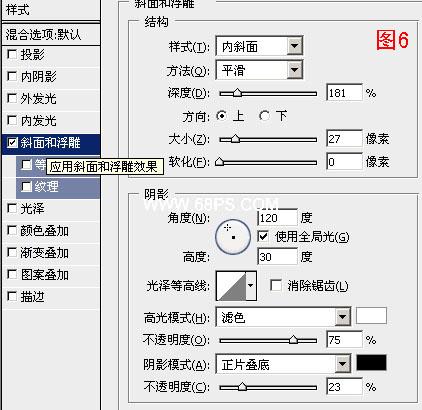Image resolution: width=422 pixels, height=410 pixels.
Task: Open the 样式 style dropdown (内斜面)
Action: [259, 46]
